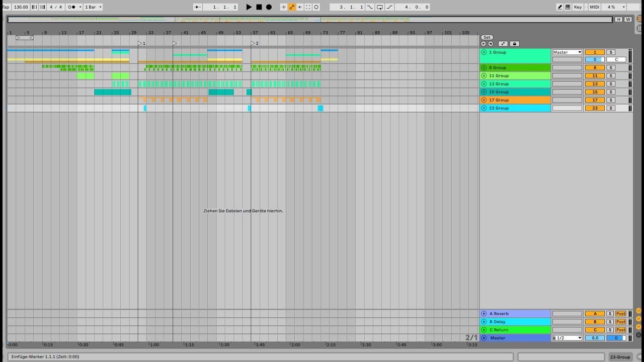
Task: Enable MIDI Map Mode
Action: [594, 7]
